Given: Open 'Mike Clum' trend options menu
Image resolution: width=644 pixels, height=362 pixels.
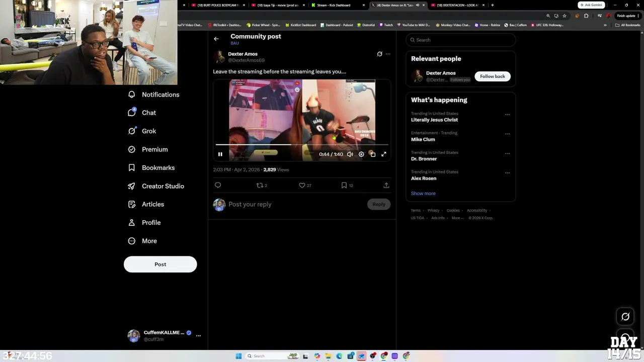Looking at the screenshot, I should (x=507, y=134).
